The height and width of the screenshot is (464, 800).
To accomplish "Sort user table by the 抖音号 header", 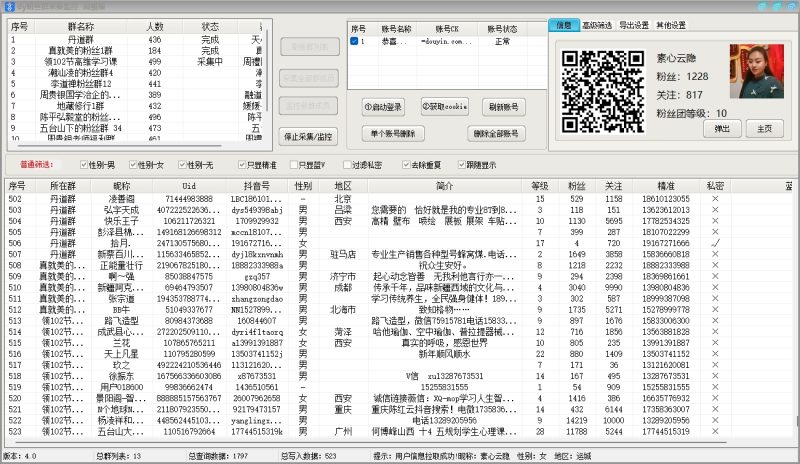I will 257,186.
